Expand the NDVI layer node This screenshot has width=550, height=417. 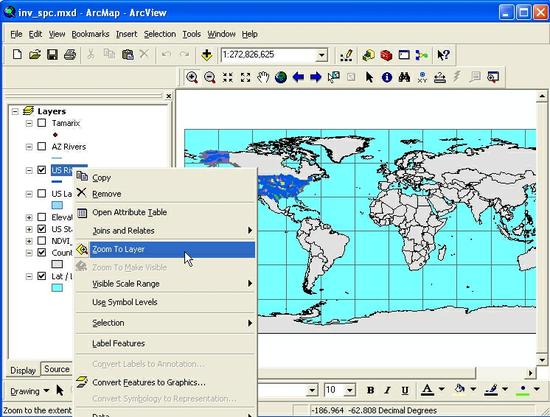(29, 241)
